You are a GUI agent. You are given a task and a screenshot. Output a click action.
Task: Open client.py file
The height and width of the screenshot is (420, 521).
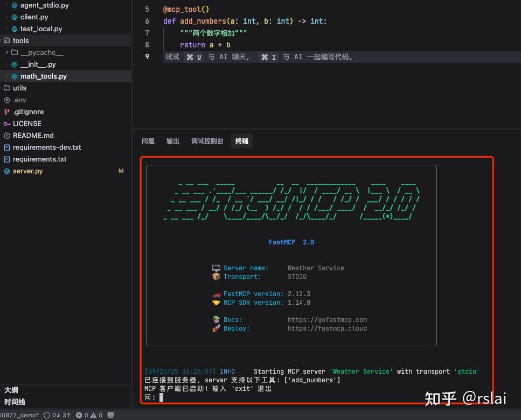pyautogui.click(x=34, y=17)
